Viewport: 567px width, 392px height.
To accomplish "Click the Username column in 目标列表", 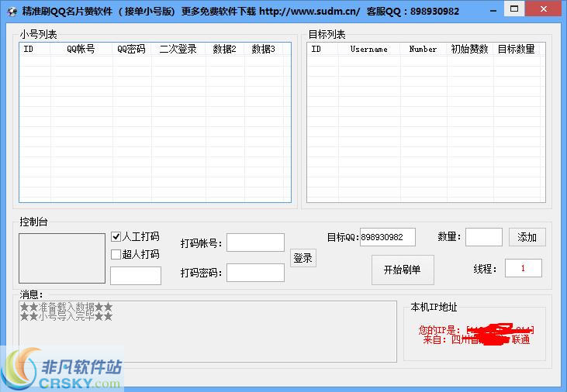I will click(x=368, y=49).
